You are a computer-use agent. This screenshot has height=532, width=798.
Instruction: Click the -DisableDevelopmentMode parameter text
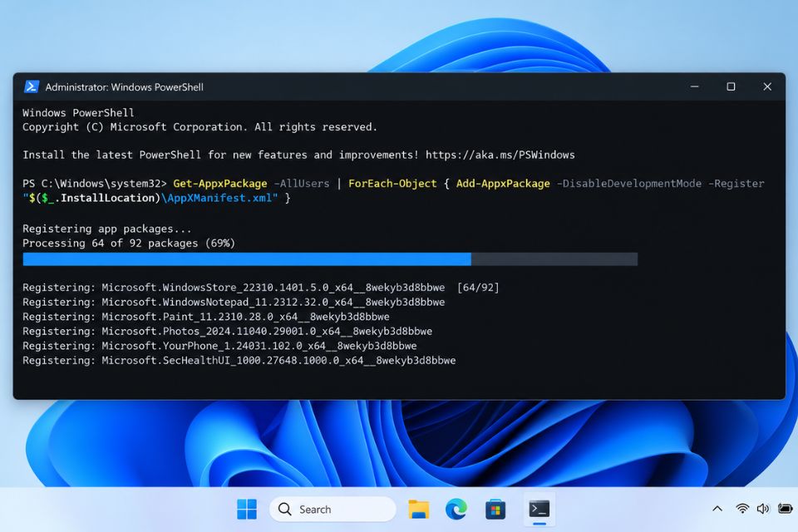click(x=629, y=183)
